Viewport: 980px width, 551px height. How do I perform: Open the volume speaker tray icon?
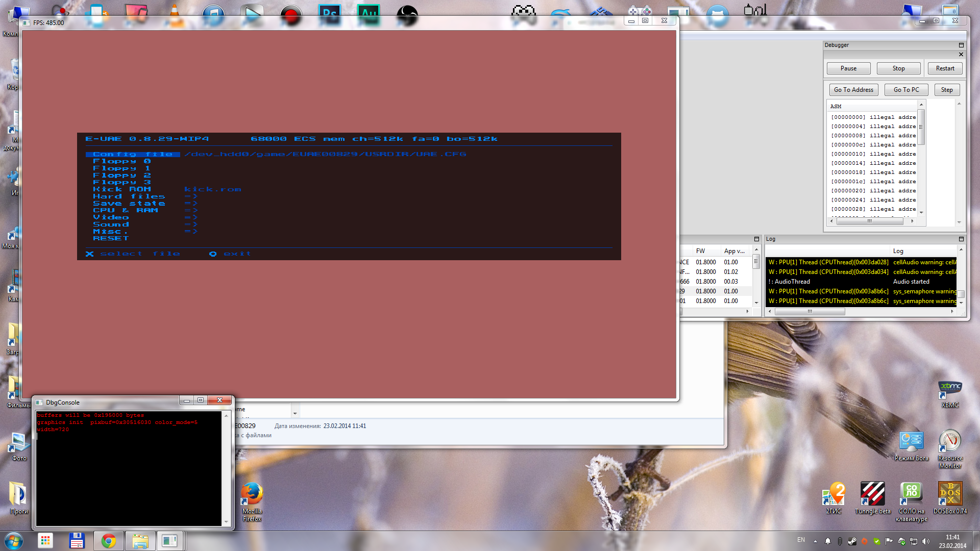pyautogui.click(x=926, y=541)
